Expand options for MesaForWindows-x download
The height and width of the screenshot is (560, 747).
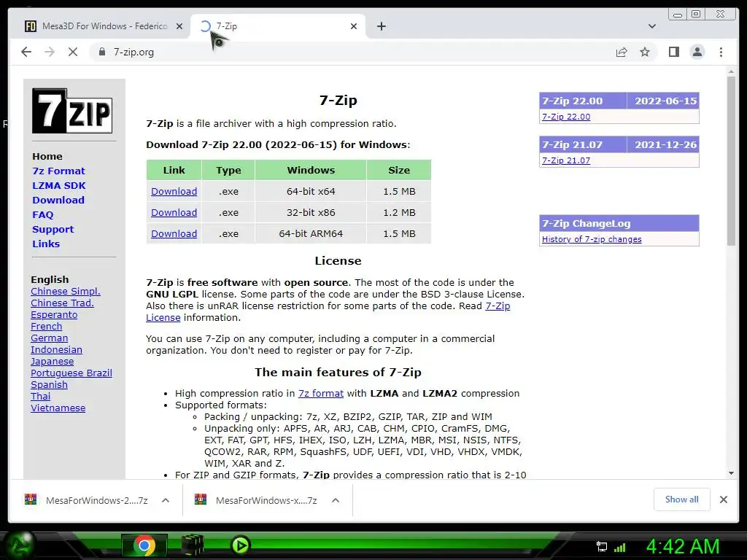tap(336, 500)
